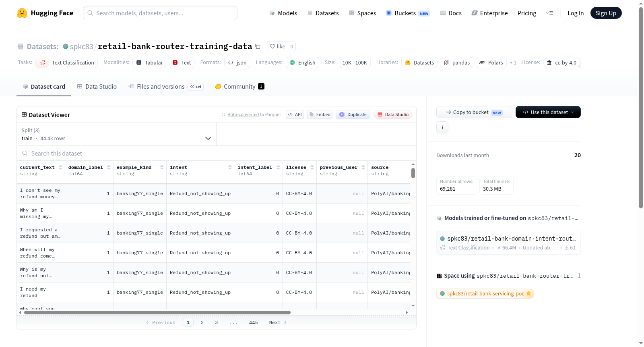Image resolution: width=644 pixels, height=347 pixels.
Task: Filter by the Tabular modality tag
Action: (149, 62)
